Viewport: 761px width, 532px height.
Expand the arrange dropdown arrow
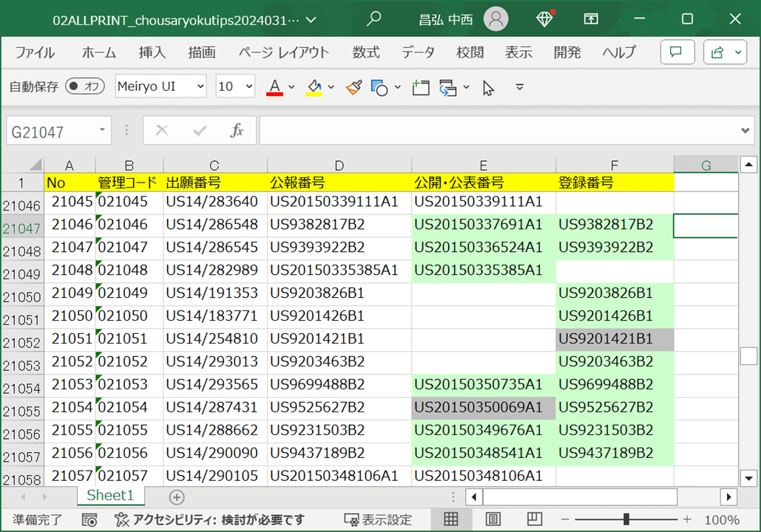point(467,87)
